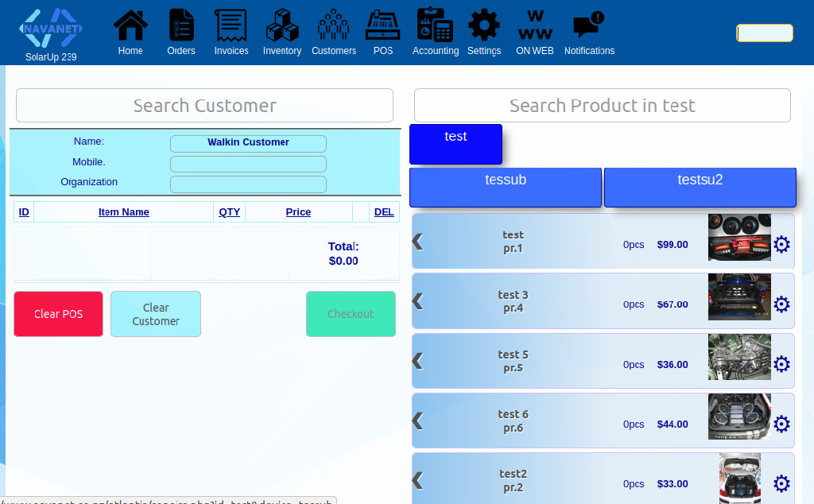
Task: Expand the left chevron on test 3 pr.4
Action: coord(418,301)
